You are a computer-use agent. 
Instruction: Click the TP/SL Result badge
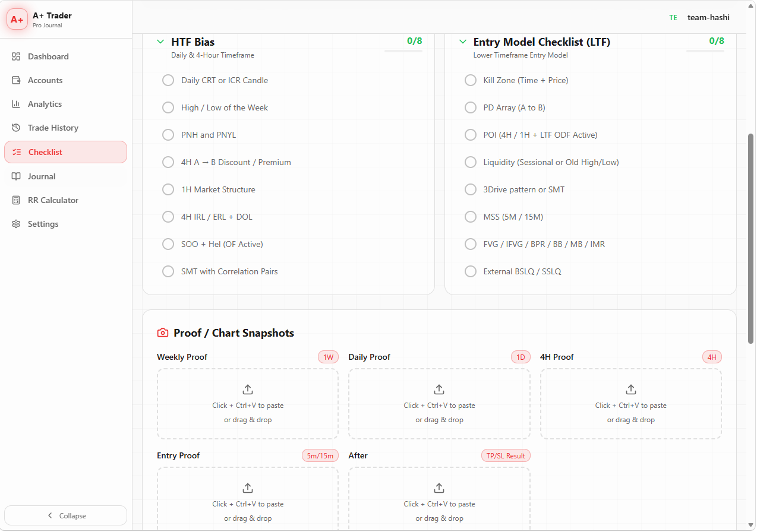[x=506, y=455]
